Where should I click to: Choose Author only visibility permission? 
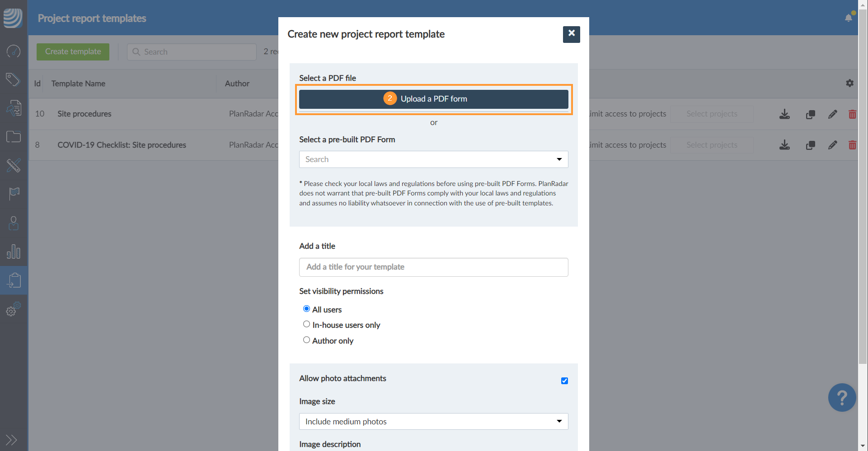[307, 340]
